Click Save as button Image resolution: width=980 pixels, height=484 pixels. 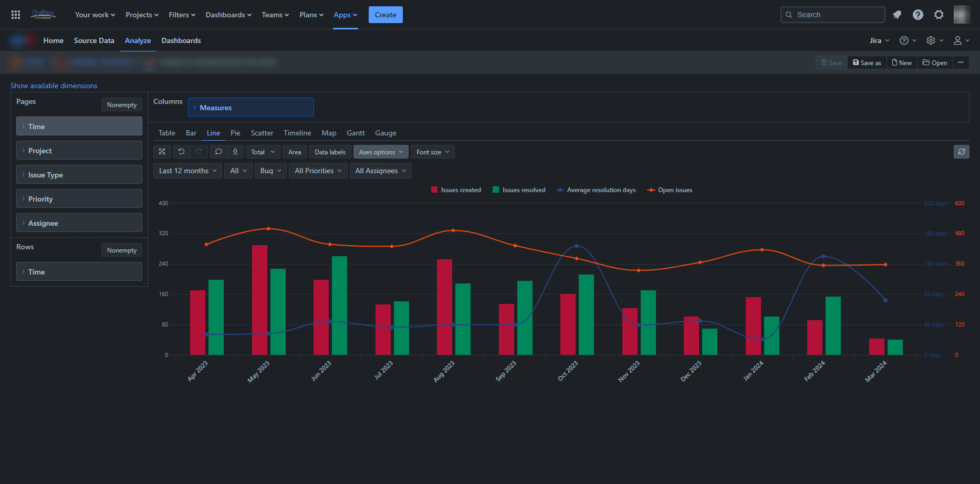pos(867,62)
